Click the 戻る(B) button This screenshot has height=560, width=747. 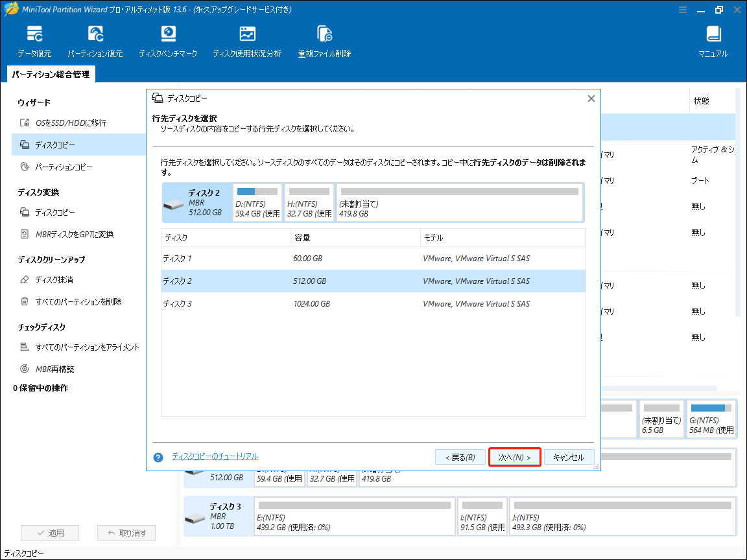tap(460, 458)
